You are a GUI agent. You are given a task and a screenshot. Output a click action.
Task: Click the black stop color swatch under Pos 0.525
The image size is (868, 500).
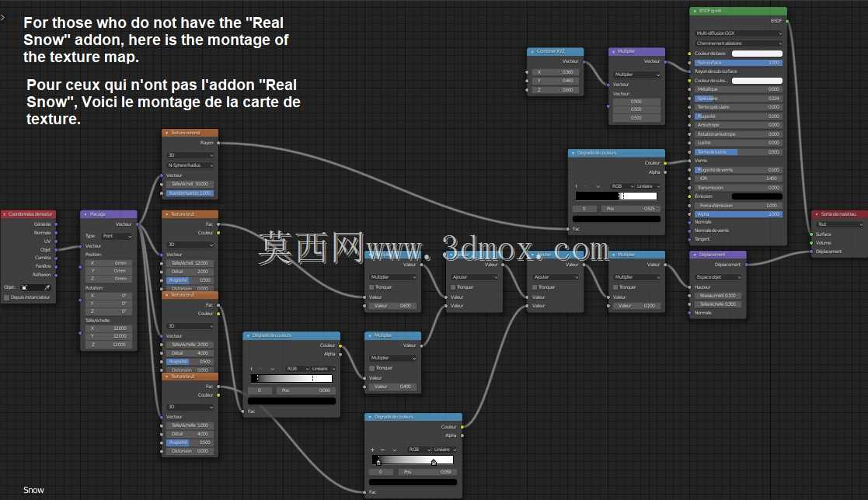pos(617,219)
